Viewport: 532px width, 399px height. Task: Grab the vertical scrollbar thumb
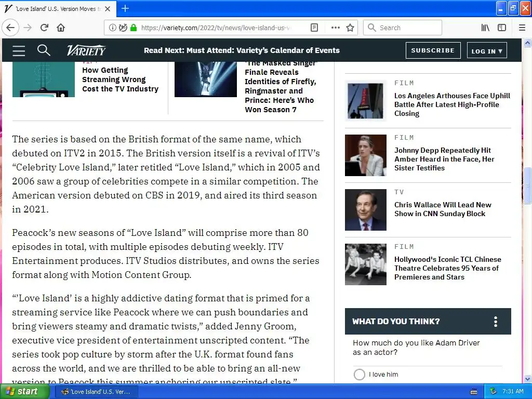pyautogui.click(x=527, y=185)
